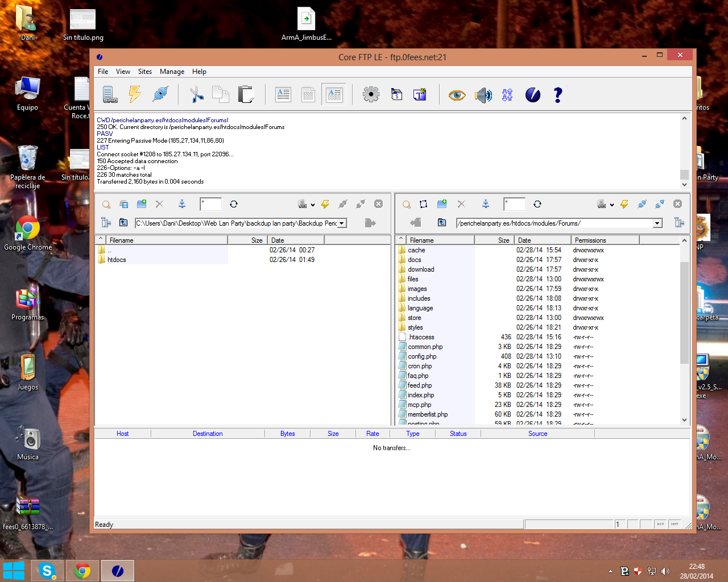Image resolution: width=728 pixels, height=582 pixels.
Task: Open the Papelera de reciclaje desktop icon
Action: [x=27, y=167]
